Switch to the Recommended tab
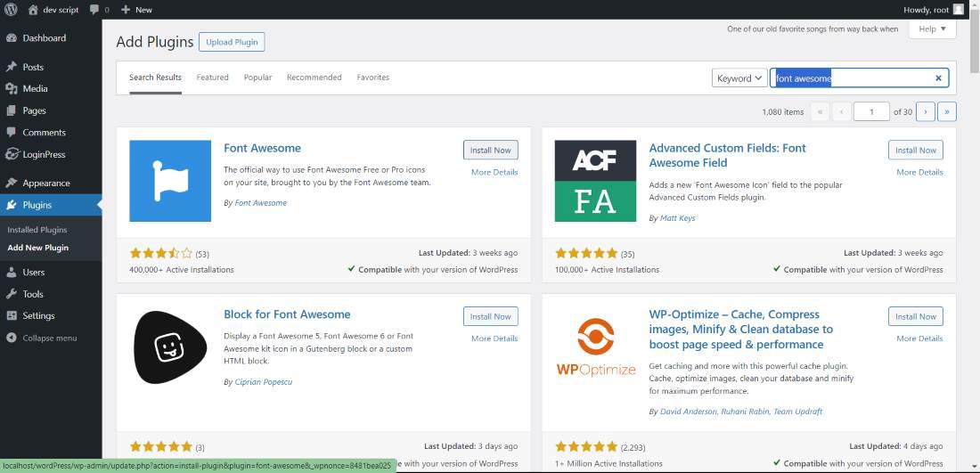Screen dimensions: 980x473 (x=314, y=77)
